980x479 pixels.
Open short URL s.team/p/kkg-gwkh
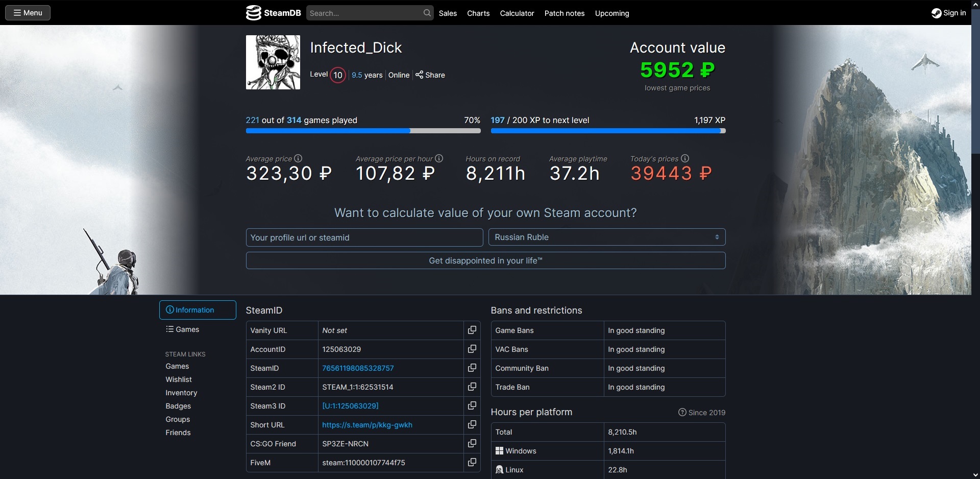(367, 425)
